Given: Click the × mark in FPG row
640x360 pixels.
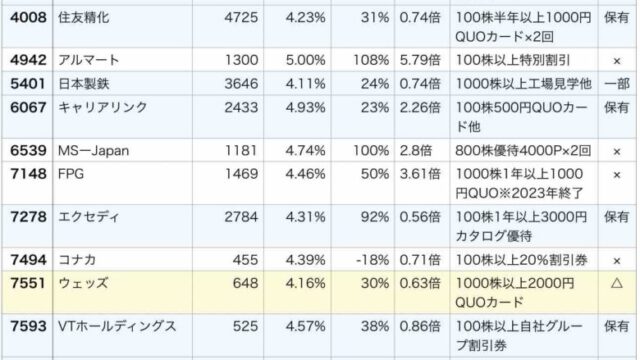Looking at the screenshot, I should point(617,175).
